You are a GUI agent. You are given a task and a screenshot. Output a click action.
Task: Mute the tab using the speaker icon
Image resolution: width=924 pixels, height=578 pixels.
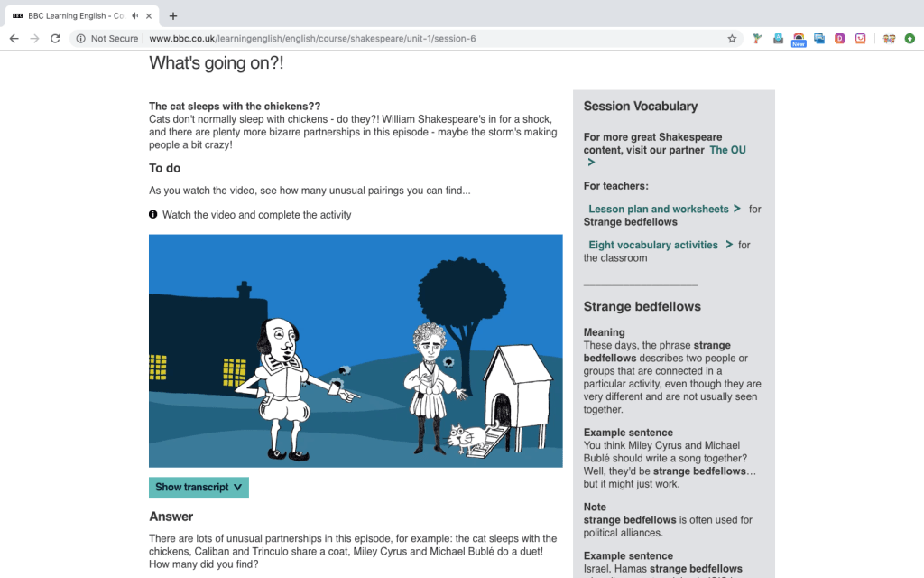135,15
